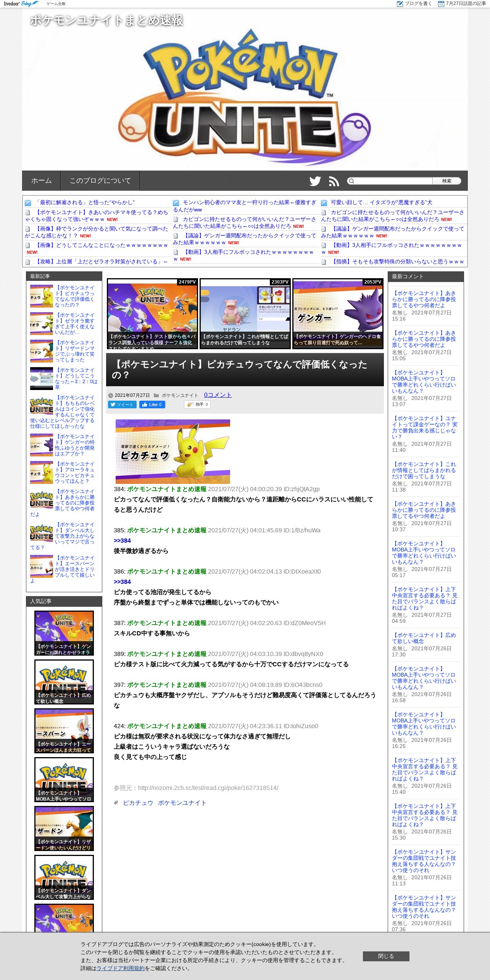The height and width of the screenshot is (980, 490).
Task: Open the ホーム menu item
Action: click(41, 181)
